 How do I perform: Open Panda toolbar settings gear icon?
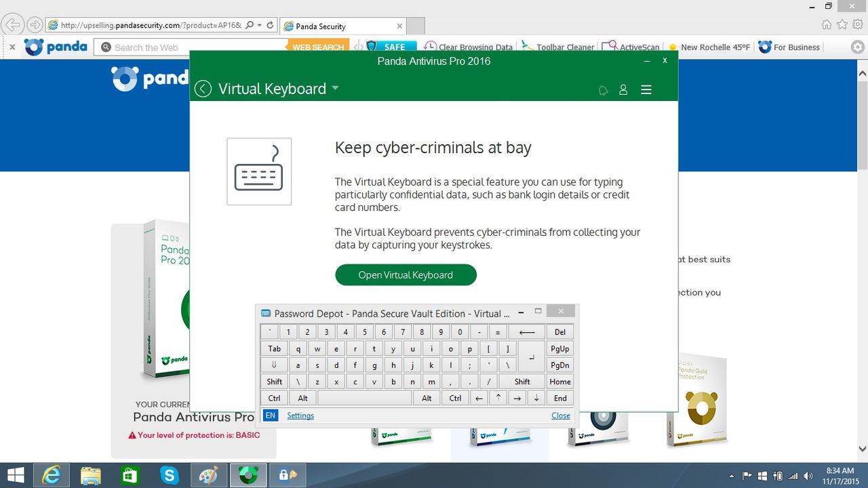[x=858, y=47]
